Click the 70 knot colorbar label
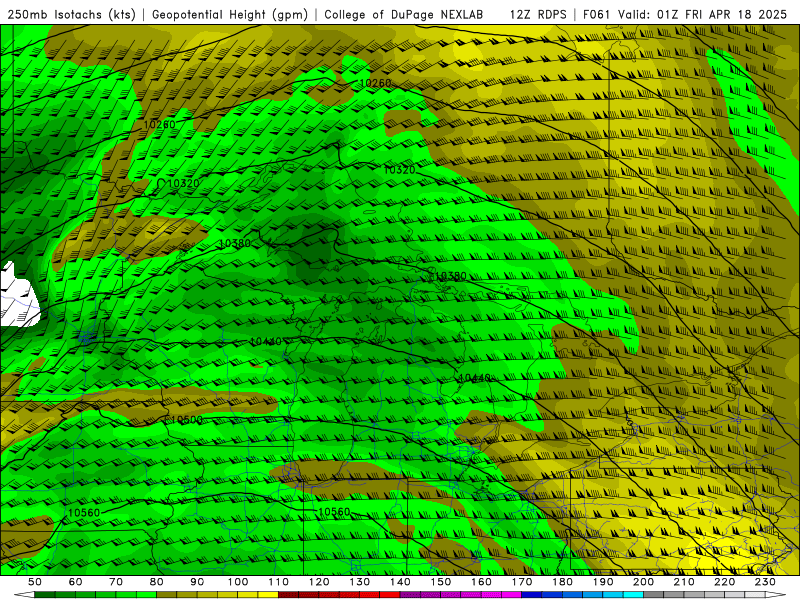Viewport: 800px width, 600px height. [116, 582]
